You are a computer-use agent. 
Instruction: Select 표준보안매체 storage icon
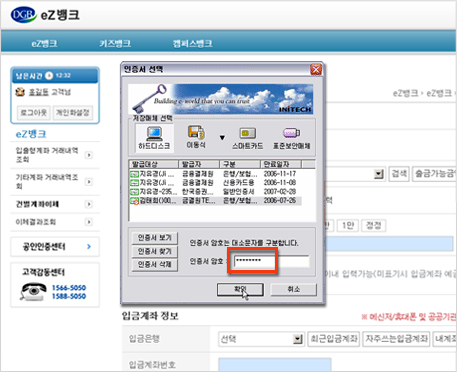coord(292,138)
